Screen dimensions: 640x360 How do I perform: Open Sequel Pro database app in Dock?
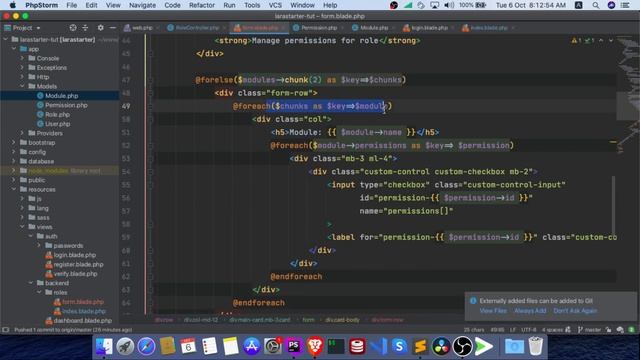[x=357, y=347]
